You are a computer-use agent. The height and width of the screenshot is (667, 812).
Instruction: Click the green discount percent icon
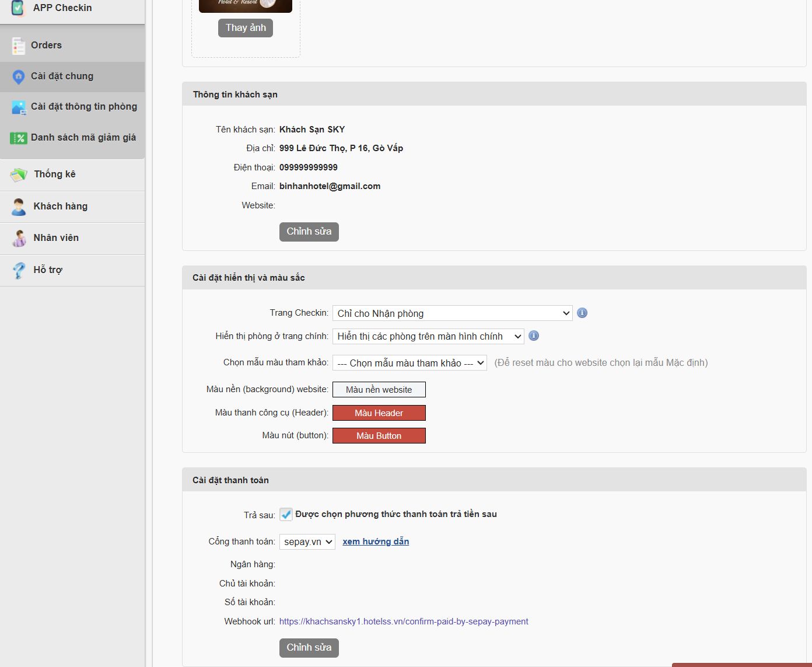coord(19,138)
